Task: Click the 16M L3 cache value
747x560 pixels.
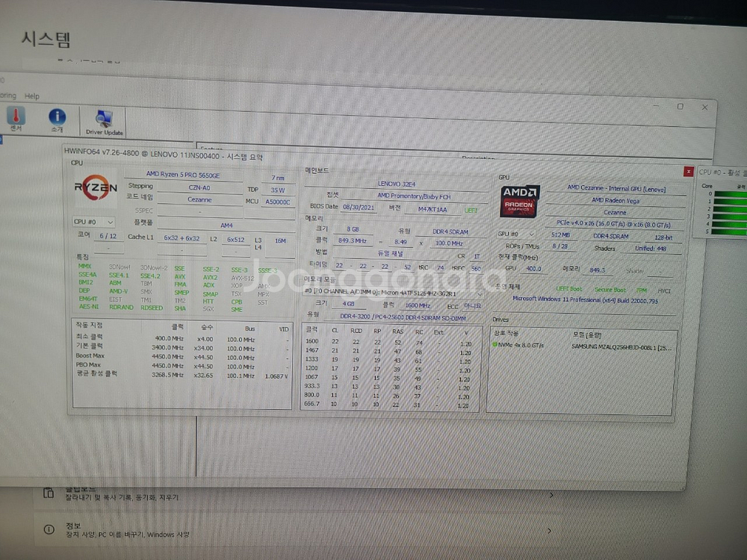Action: (x=281, y=241)
